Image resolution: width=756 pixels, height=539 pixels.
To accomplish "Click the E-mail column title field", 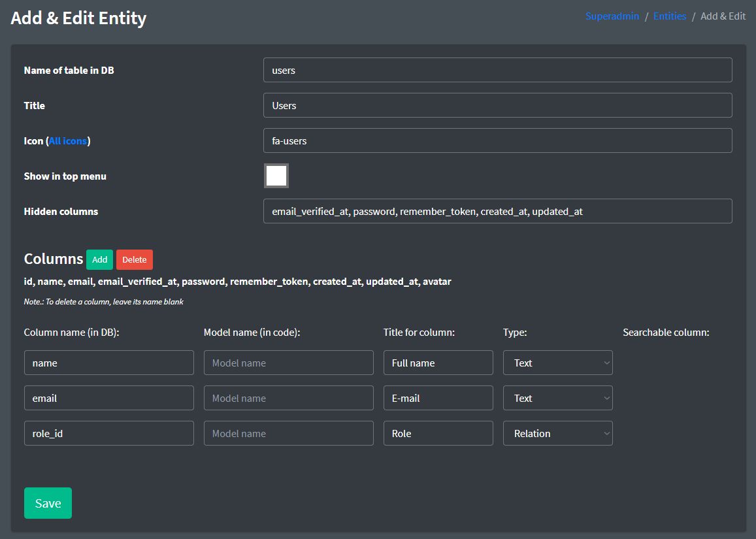I will (x=438, y=398).
